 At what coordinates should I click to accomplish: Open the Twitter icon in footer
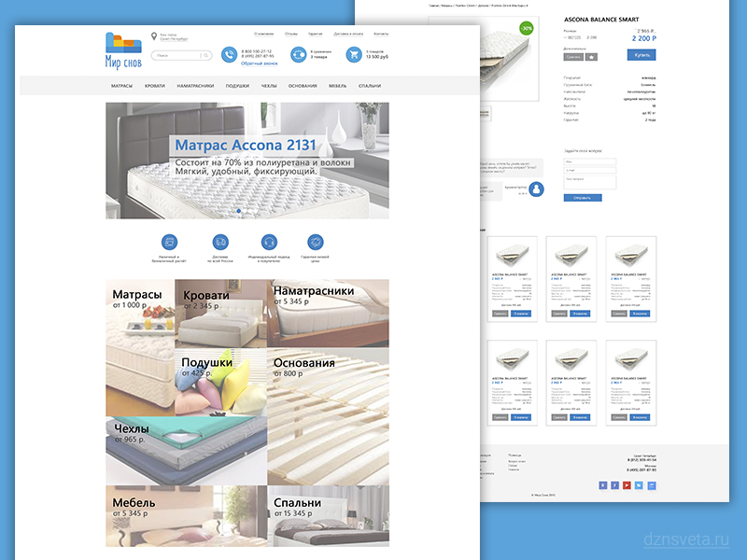click(639, 485)
